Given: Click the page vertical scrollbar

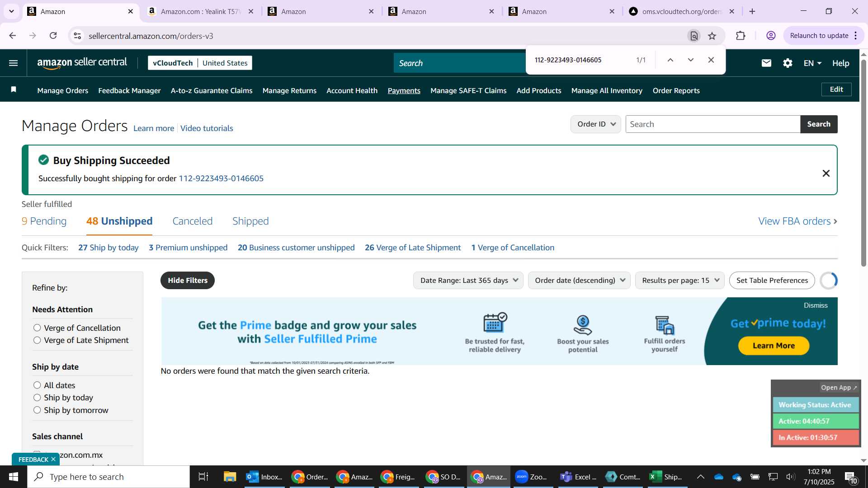Looking at the screenshot, I should 863,163.
